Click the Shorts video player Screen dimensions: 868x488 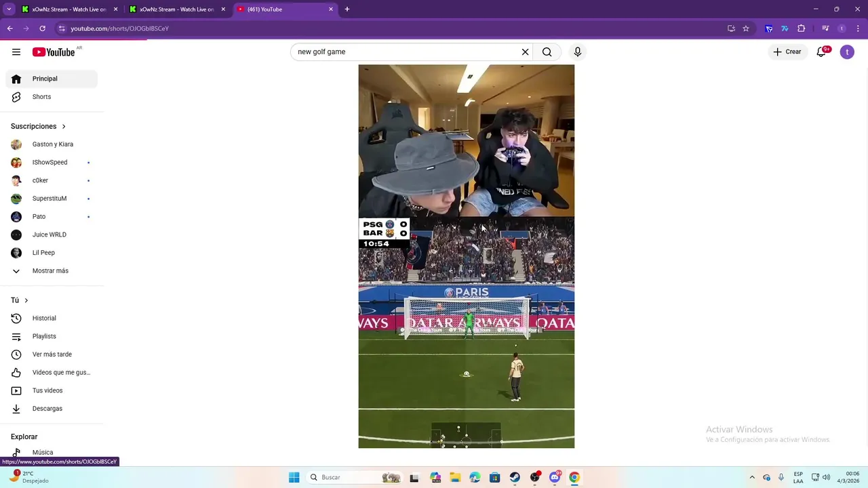(x=467, y=256)
